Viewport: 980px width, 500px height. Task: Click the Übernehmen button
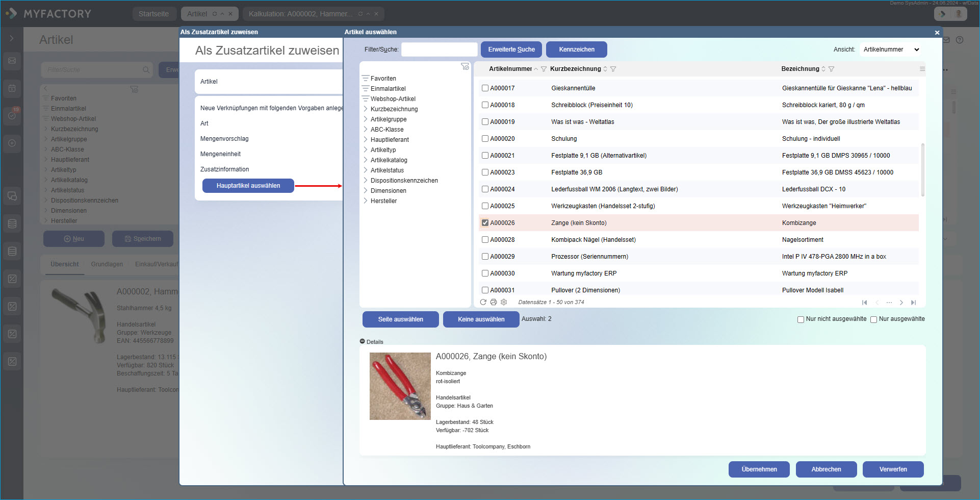(x=759, y=469)
